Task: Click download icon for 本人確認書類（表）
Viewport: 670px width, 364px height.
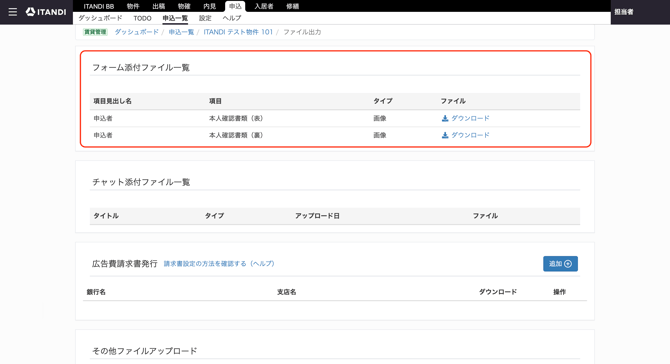Action: [x=445, y=118]
